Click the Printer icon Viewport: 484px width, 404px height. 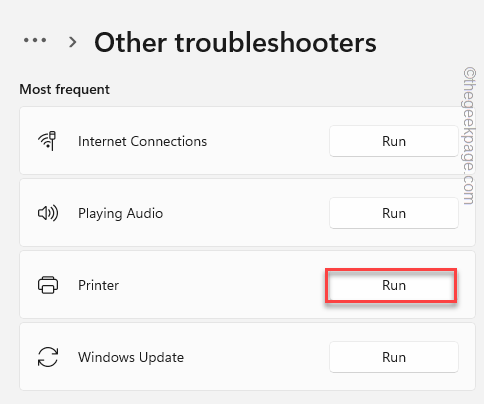48,285
